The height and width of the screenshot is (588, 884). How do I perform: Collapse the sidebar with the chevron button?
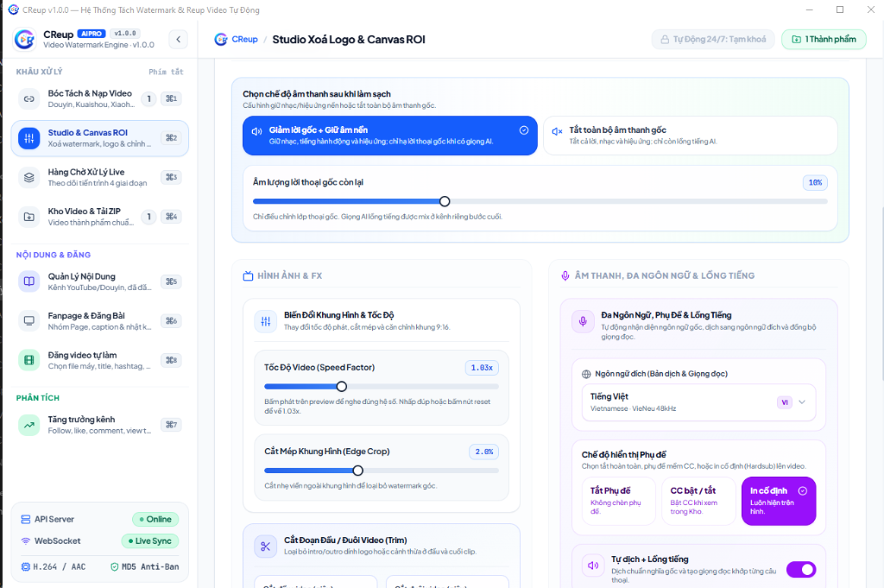tap(178, 39)
